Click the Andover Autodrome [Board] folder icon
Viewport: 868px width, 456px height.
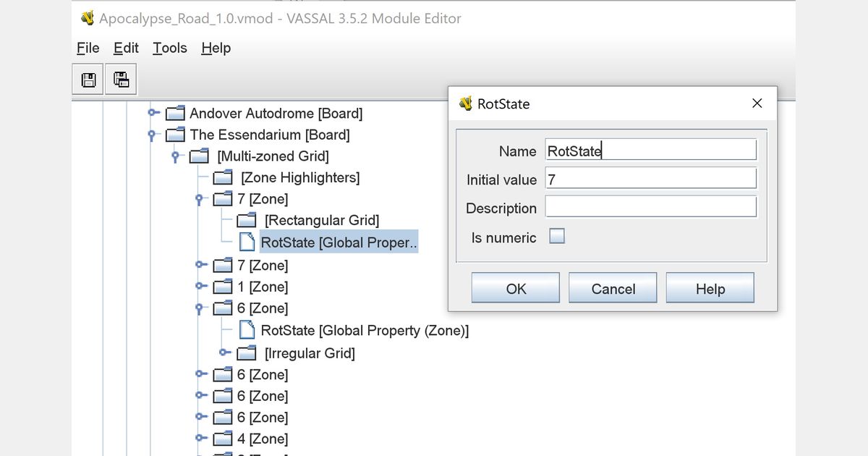(x=174, y=113)
